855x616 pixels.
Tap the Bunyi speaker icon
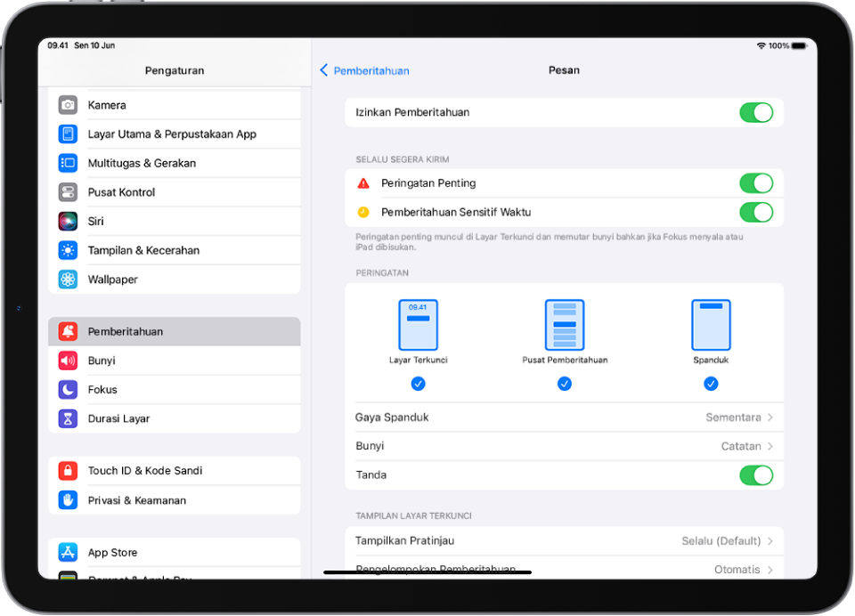[68, 361]
